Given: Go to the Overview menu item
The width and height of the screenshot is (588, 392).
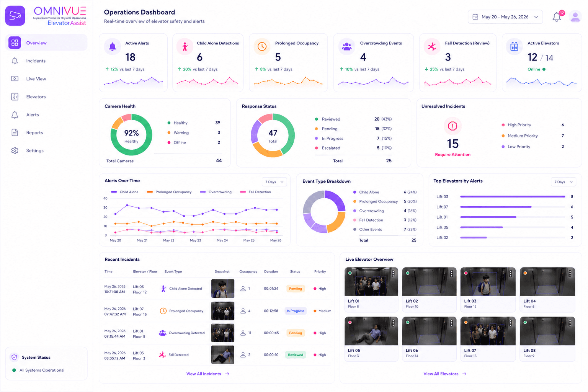Looking at the screenshot, I should click(x=46, y=42).
